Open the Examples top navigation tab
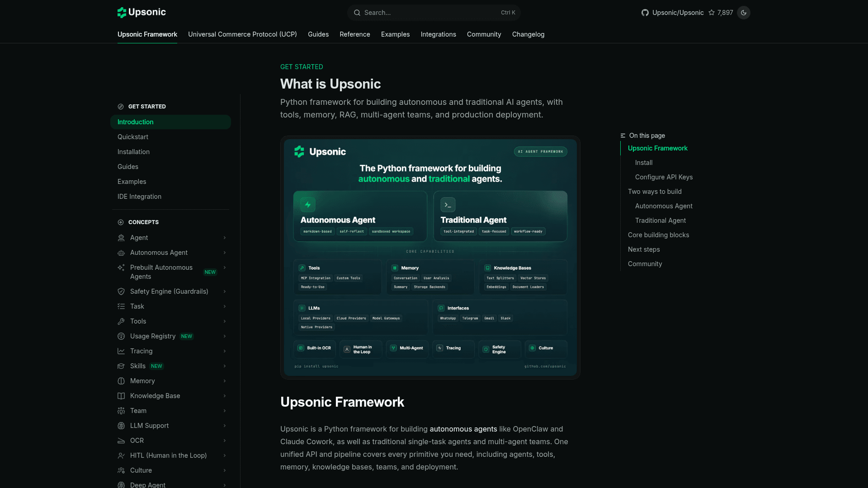Screen dimensions: 868x488 point(396,34)
